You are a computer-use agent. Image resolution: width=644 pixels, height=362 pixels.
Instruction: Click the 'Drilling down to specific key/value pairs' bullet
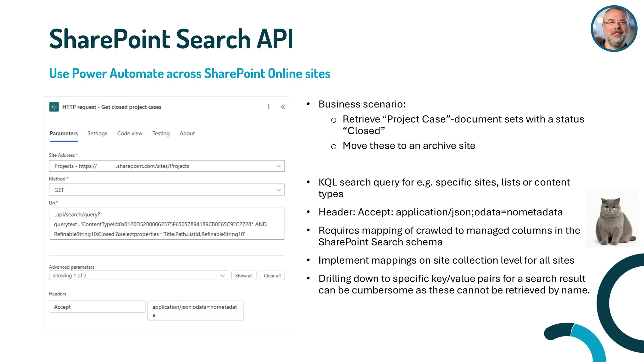[x=454, y=284]
